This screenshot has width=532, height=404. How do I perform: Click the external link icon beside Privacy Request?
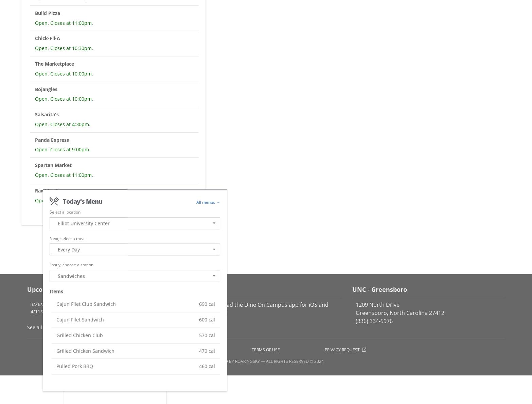pyautogui.click(x=364, y=350)
